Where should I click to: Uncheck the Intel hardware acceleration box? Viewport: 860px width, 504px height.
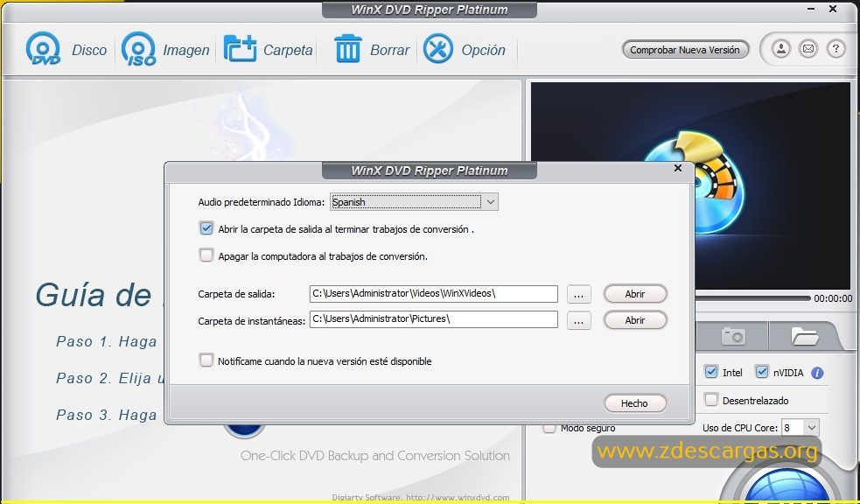coord(711,372)
